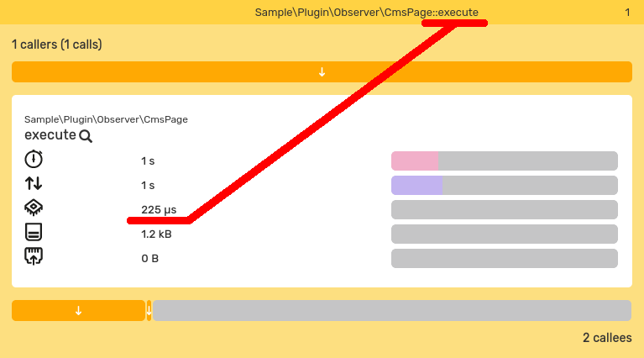Click the Sample\Plugin\Observer\CmsPage class name in card
The image size is (644, 358).
click(106, 119)
